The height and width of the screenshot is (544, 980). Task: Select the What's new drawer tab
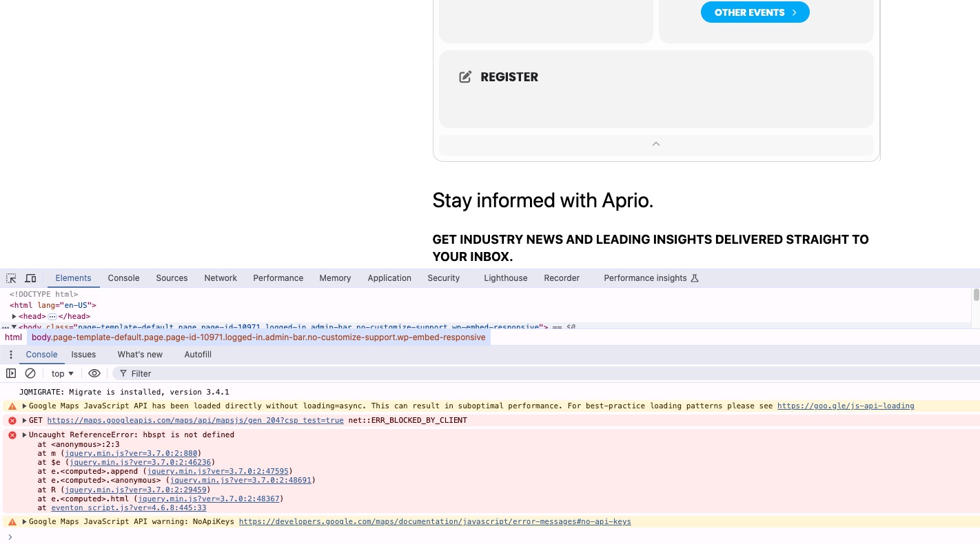click(140, 355)
